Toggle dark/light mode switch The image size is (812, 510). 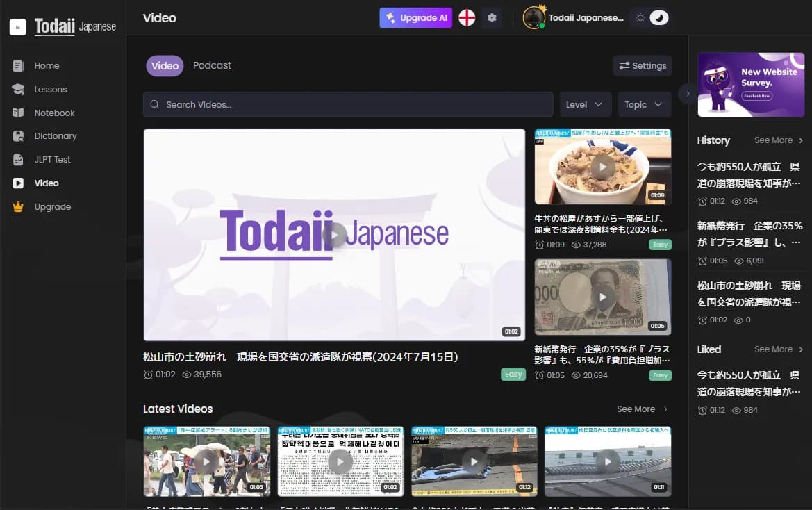[x=651, y=18]
